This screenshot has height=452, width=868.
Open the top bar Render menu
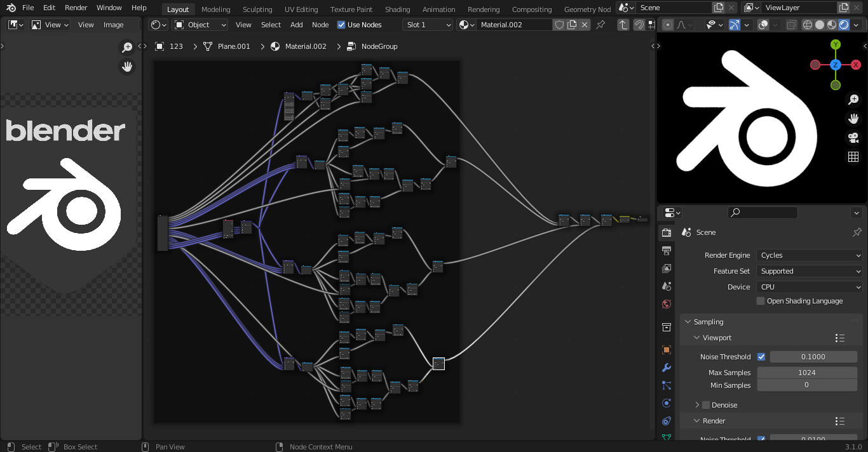coord(76,8)
